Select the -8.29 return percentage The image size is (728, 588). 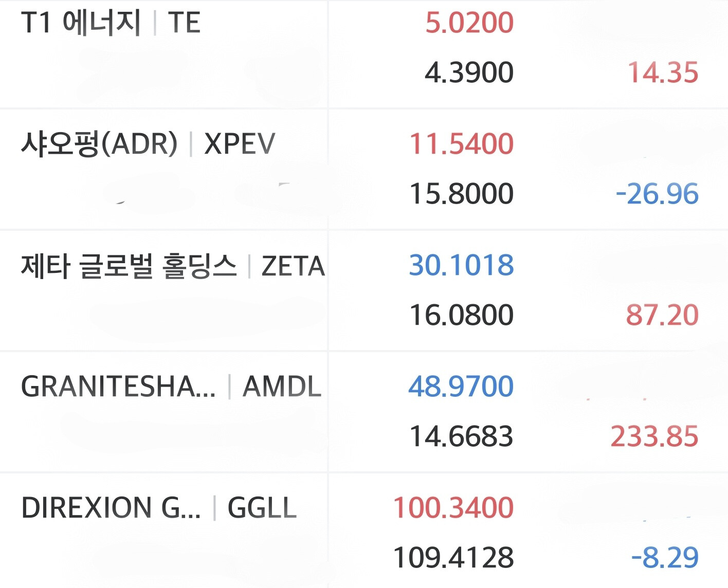coord(665,558)
